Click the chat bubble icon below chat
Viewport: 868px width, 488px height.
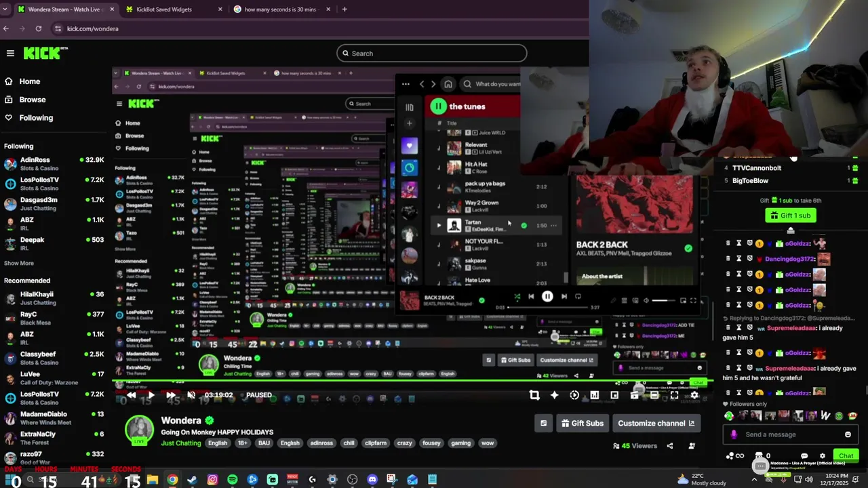point(804,456)
